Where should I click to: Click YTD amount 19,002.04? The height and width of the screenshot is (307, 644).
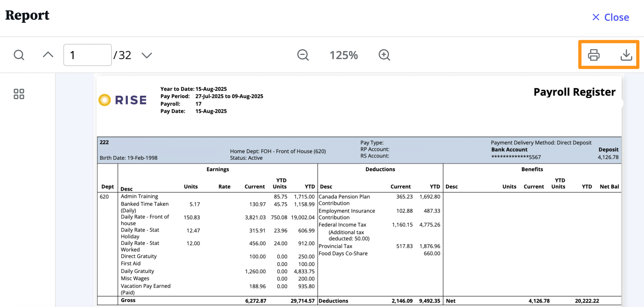point(303,217)
